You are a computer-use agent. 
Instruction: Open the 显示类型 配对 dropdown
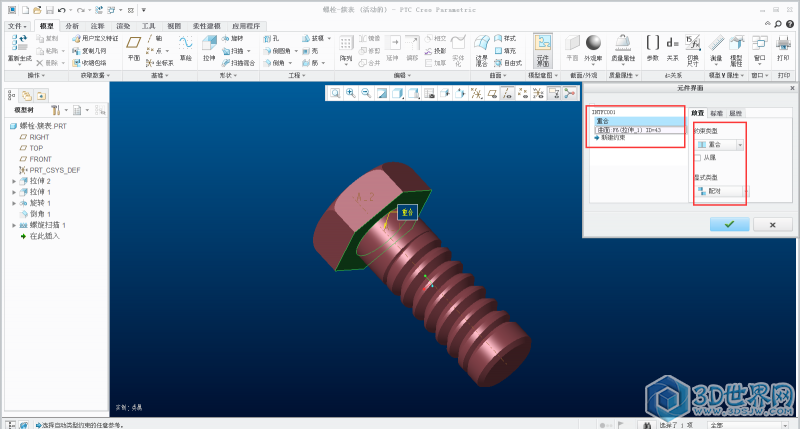click(747, 191)
